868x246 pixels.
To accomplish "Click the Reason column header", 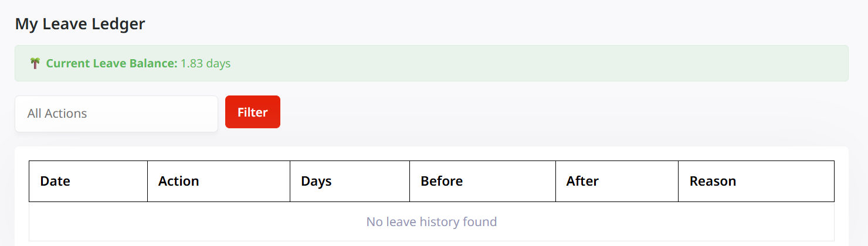I will (x=713, y=182).
